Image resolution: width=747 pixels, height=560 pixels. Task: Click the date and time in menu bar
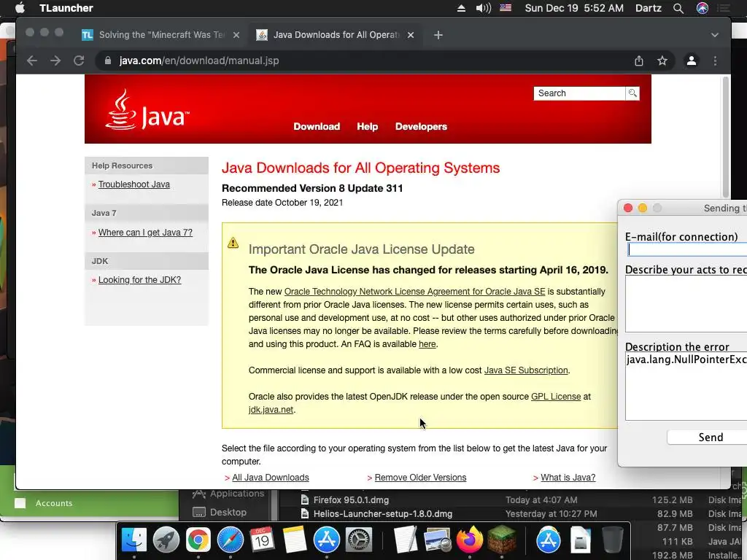pyautogui.click(x=574, y=8)
